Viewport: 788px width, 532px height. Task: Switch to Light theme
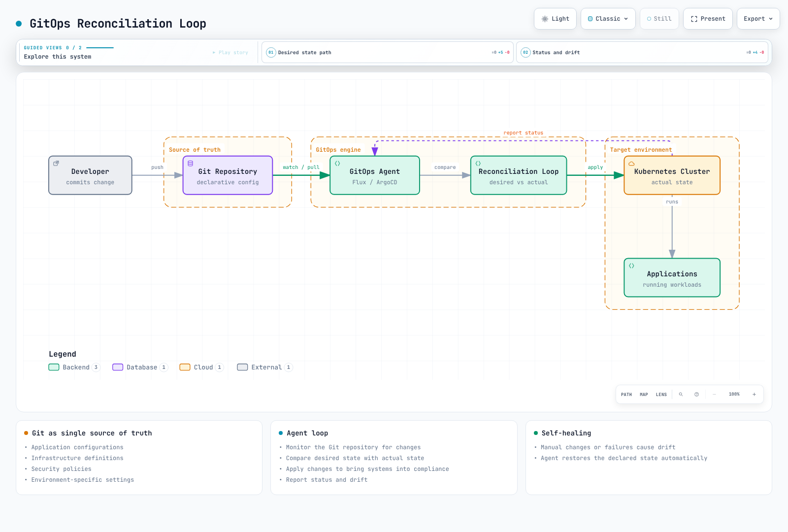(555, 19)
